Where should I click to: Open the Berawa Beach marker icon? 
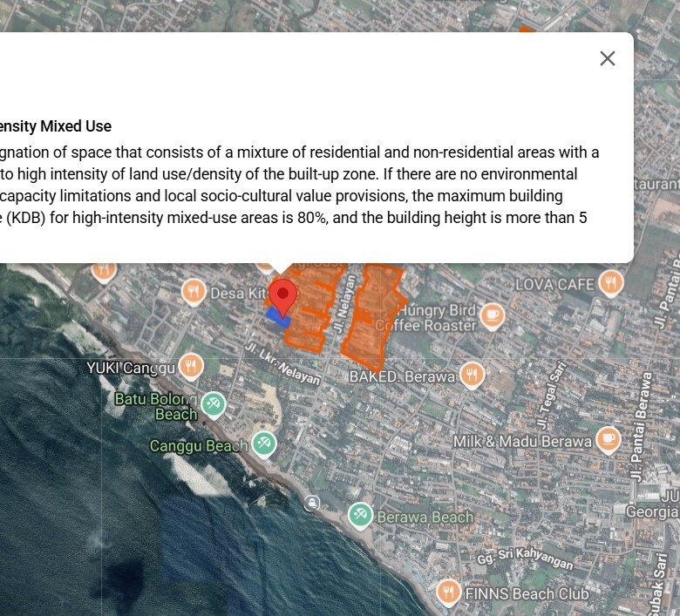[x=360, y=516]
